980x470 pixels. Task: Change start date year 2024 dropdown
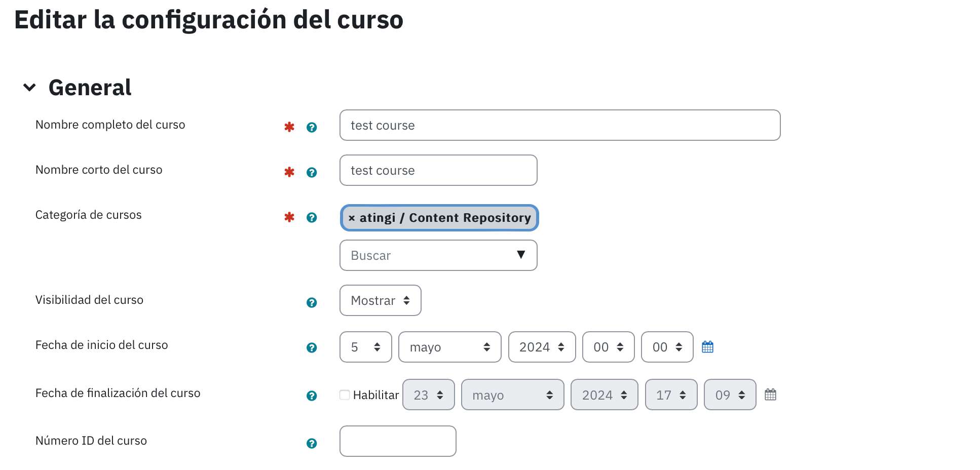point(542,347)
